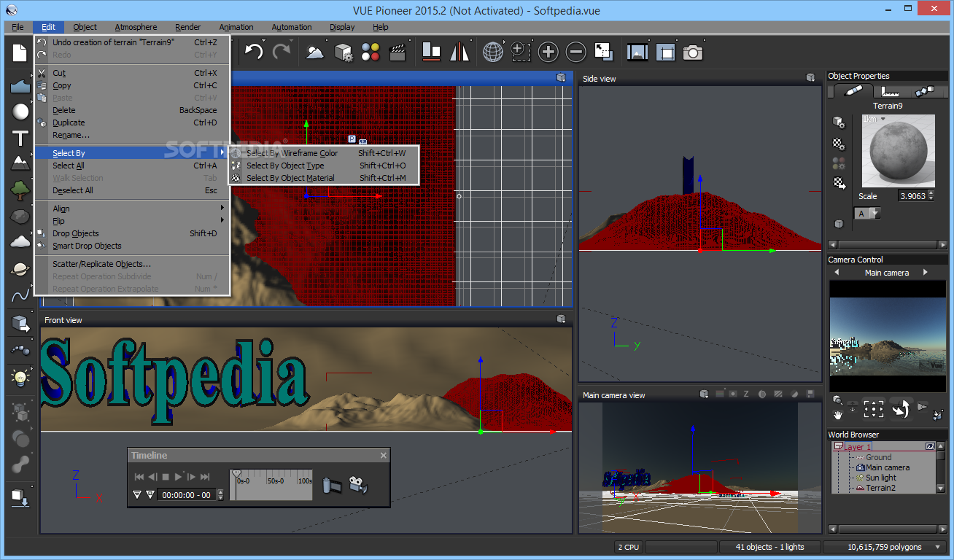The width and height of the screenshot is (954, 560).
Task: Click the New file icon
Action: pos(20,52)
